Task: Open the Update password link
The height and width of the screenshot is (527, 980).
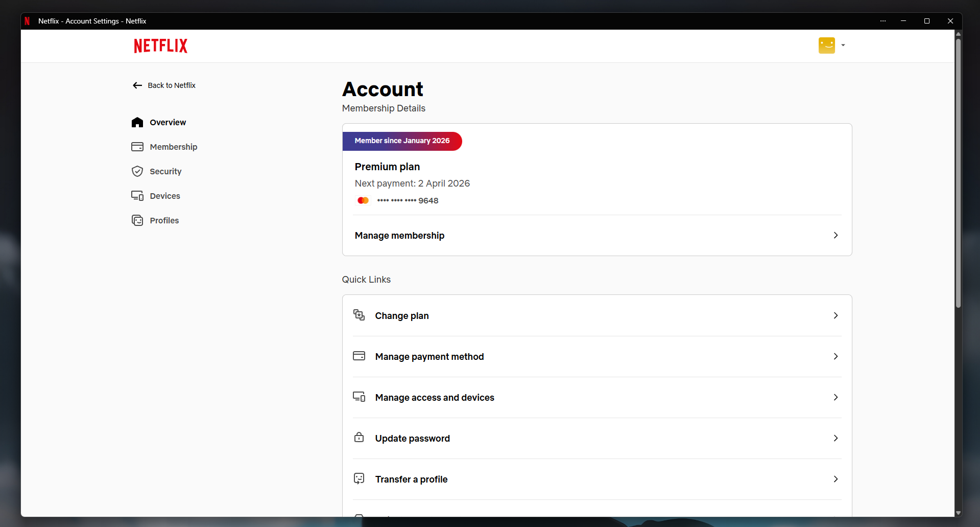Action: [412, 439]
